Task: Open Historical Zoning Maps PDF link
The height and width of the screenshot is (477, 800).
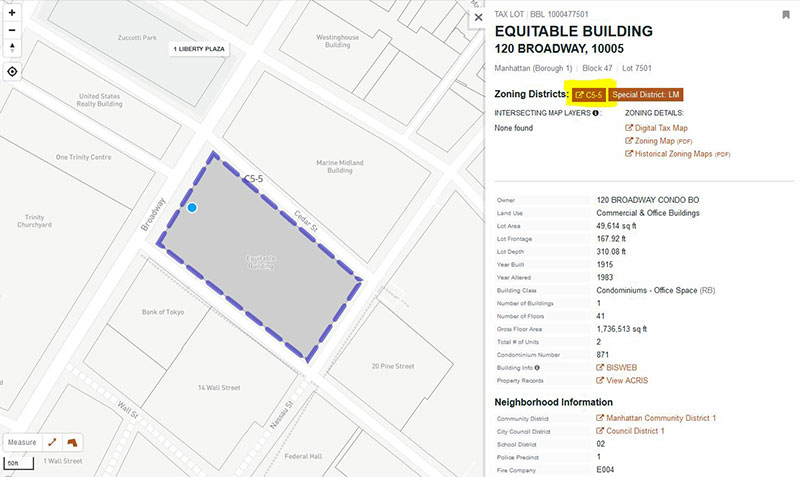Action: [682, 154]
